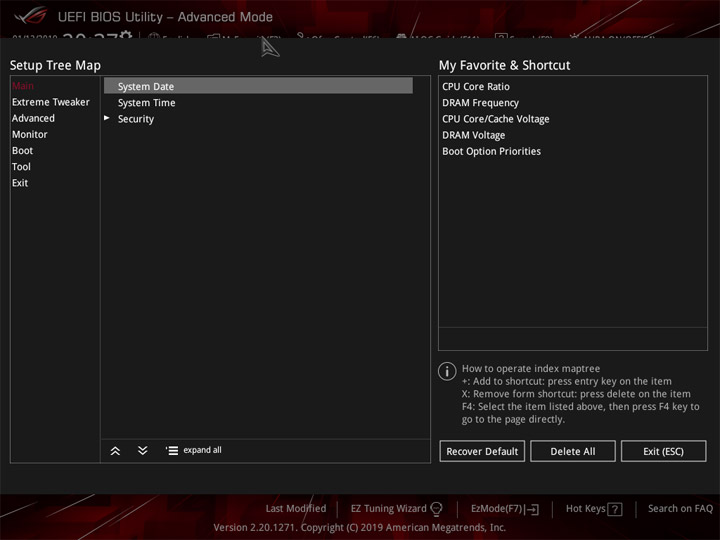This screenshot has width=720, height=540.
Task: Expand the Security tree arrow
Action: point(107,118)
